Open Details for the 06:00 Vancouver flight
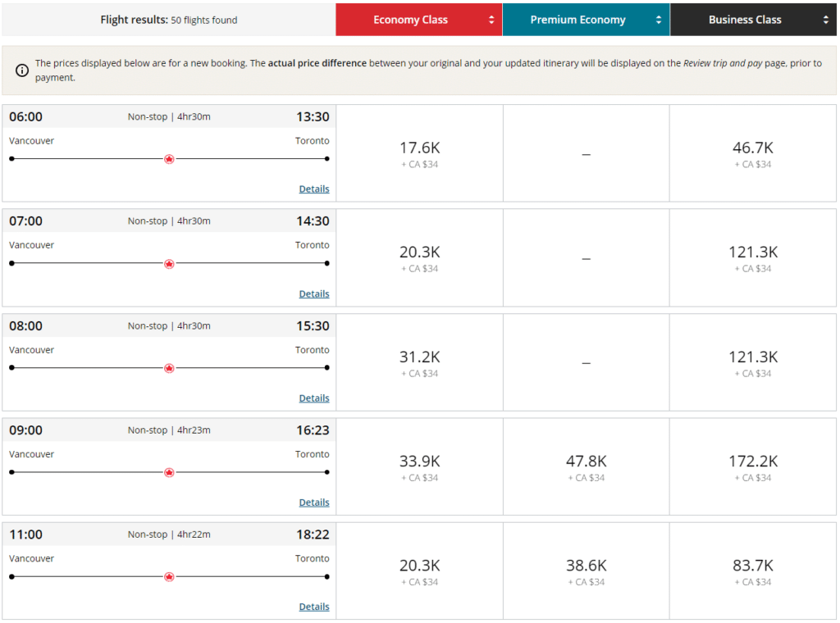This screenshot has height=623, width=840. point(314,189)
